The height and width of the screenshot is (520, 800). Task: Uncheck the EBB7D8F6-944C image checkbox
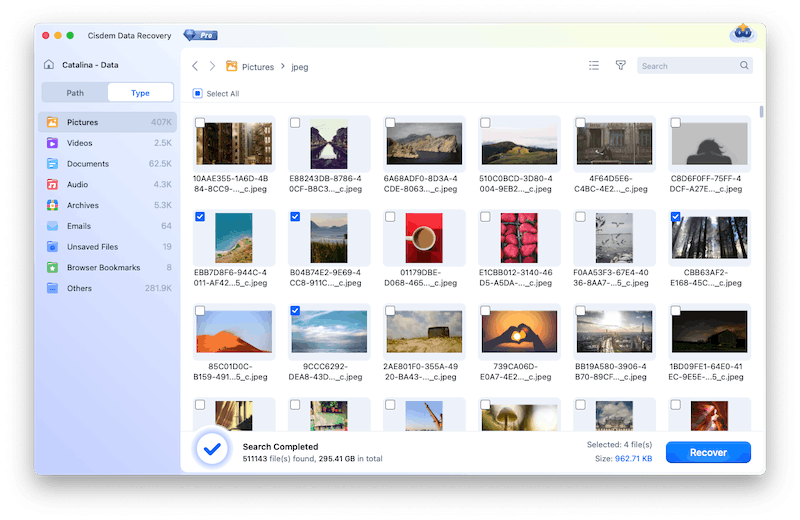pyautogui.click(x=200, y=217)
